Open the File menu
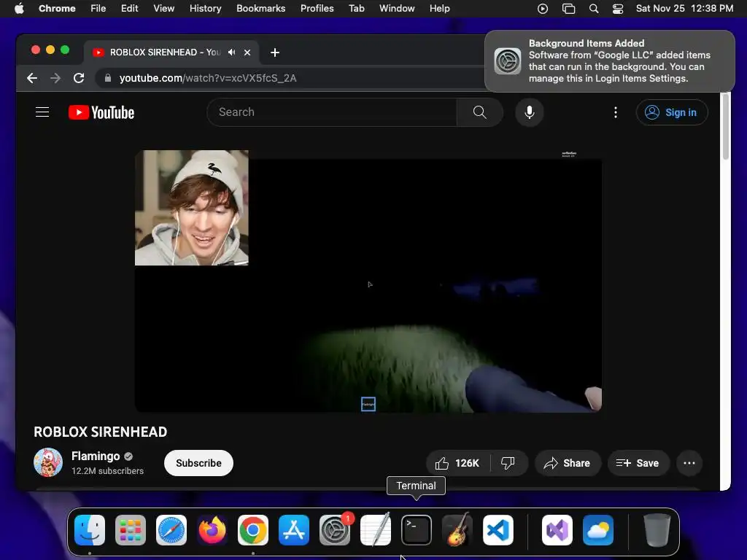 click(x=98, y=9)
